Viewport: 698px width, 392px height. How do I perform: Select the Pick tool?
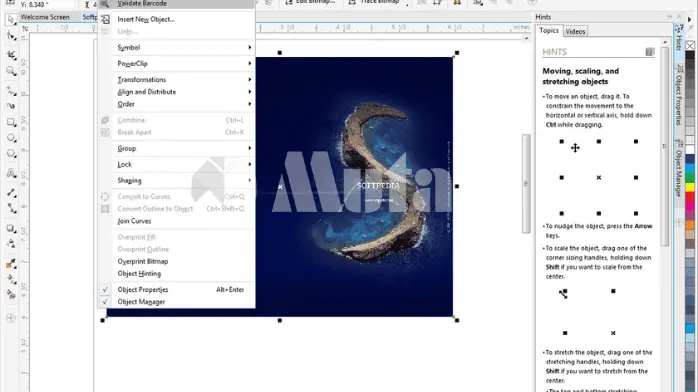(x=11, y=20)
